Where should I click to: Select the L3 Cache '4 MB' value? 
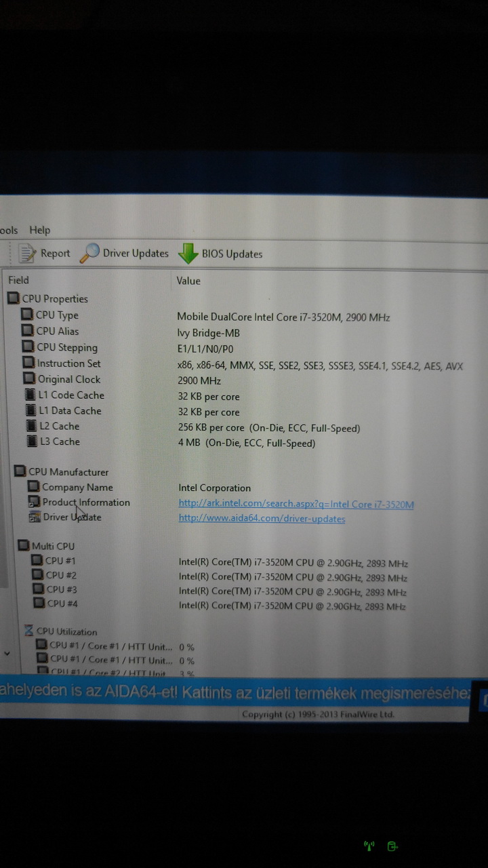[x=247, y=443]
